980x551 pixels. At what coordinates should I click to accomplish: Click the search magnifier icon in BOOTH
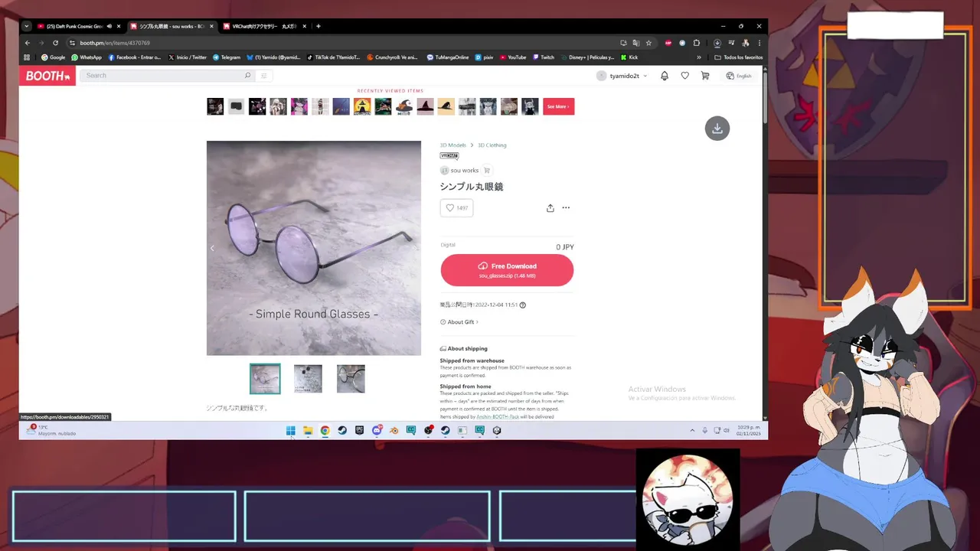pos(247,76)
